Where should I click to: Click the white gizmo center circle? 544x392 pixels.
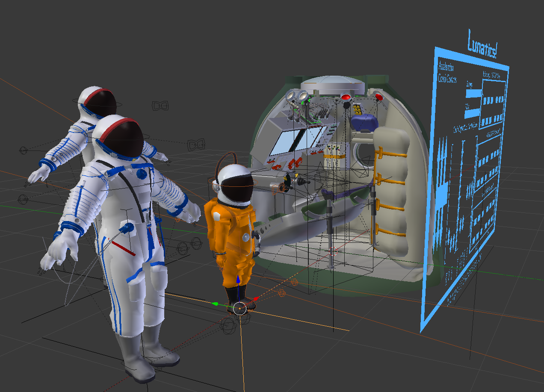click(240, 308)
